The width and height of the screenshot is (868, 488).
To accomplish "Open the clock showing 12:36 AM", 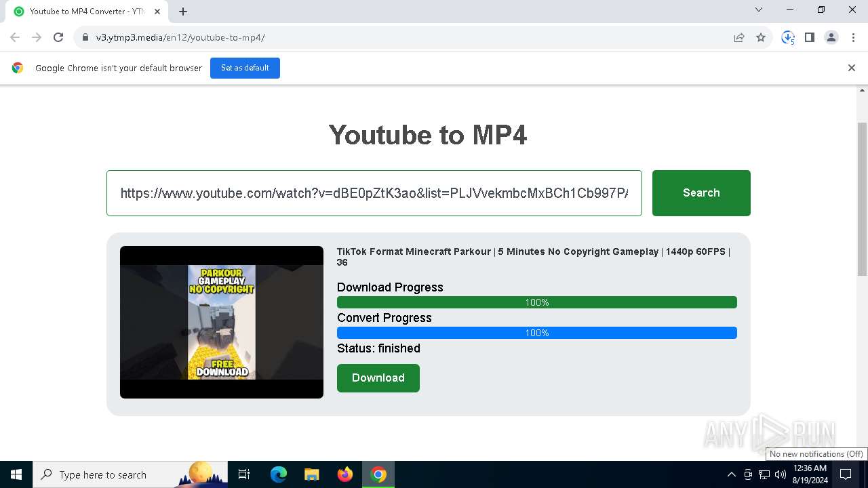I will pyautogui.click(x=810, y=474).
